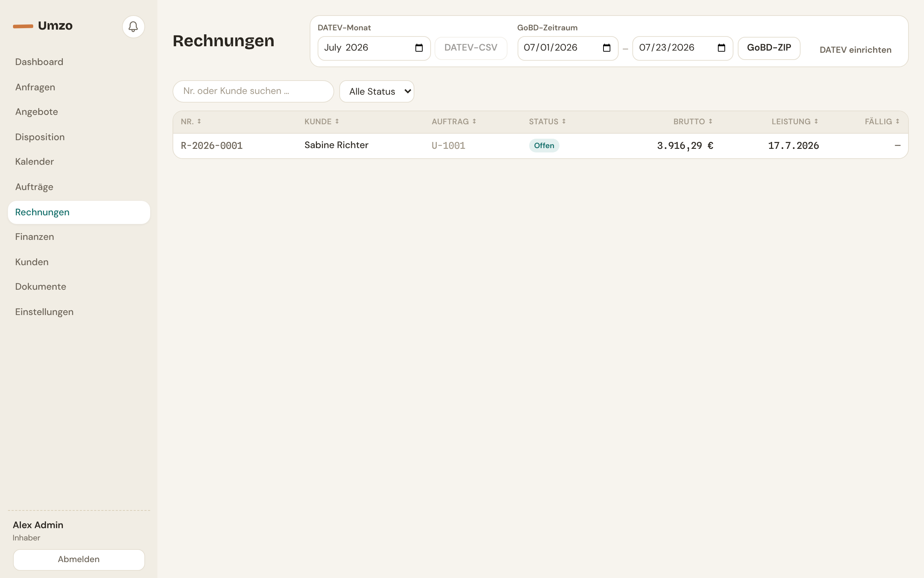This screenshot has width=924, height=578.
Task: Click the Offen status badge
Action: pyautogui.click(x=544, y=146)
